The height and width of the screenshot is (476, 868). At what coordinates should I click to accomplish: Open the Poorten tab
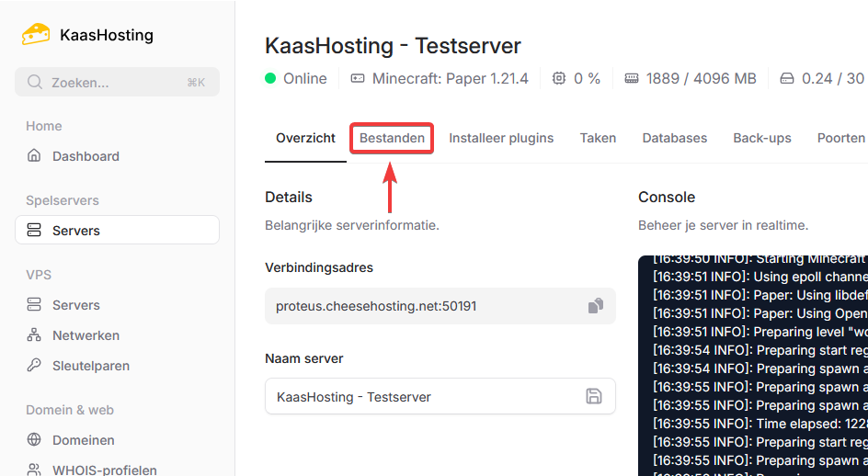[x=840, y=138]
